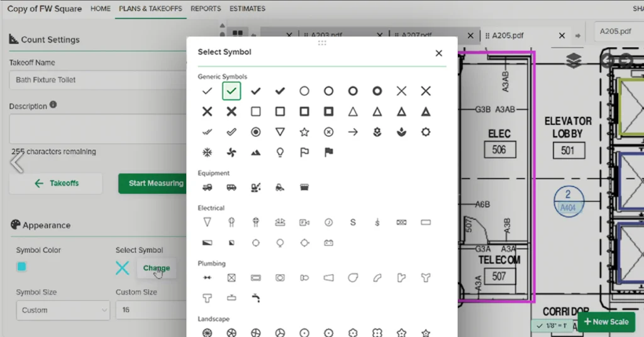Open the drawing layers stack icon

point(574,61)
